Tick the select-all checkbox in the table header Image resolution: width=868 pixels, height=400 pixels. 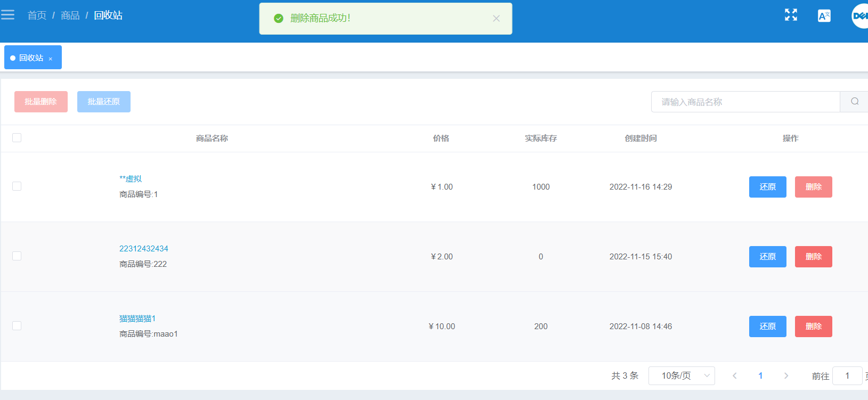click(17, 137)
